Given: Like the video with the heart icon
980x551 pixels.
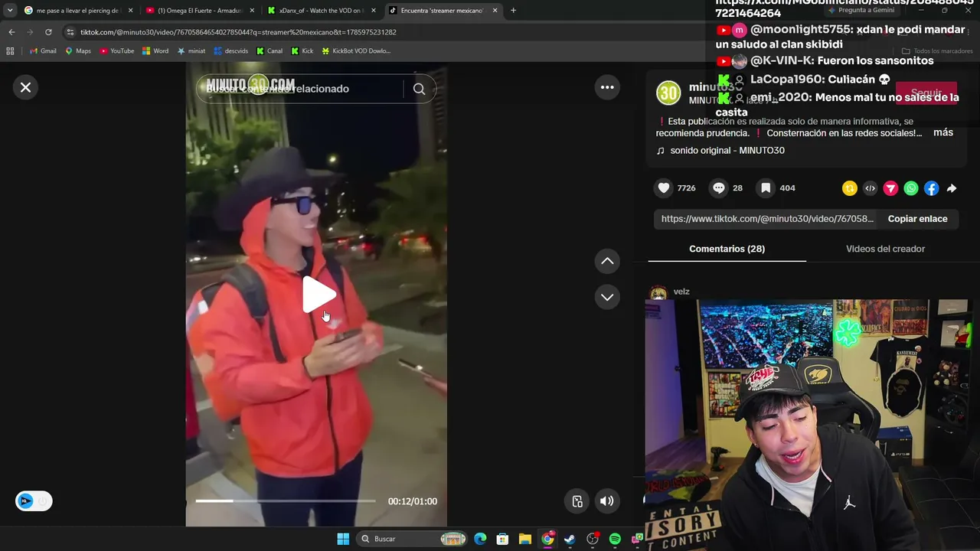Looking at the screenshot, I should (x=664, y=188).
